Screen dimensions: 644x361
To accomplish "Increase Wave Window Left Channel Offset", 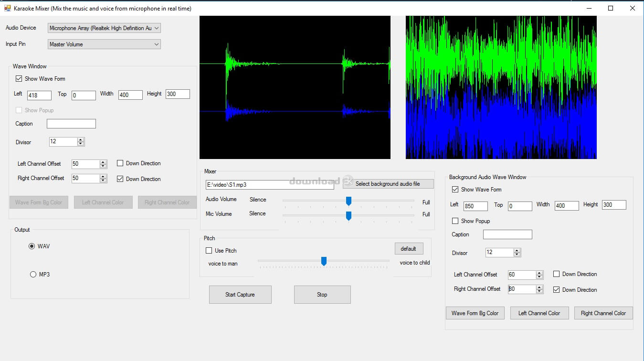I will coord(103,162).
